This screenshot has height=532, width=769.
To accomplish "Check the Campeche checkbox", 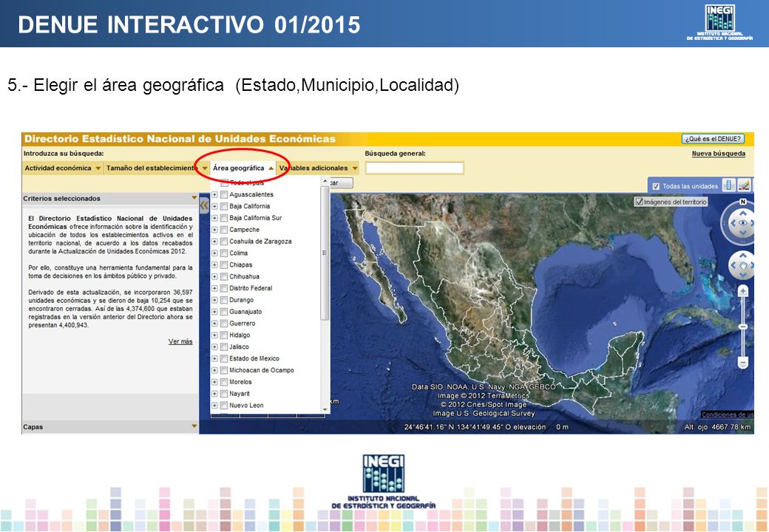I will point(224,230).
